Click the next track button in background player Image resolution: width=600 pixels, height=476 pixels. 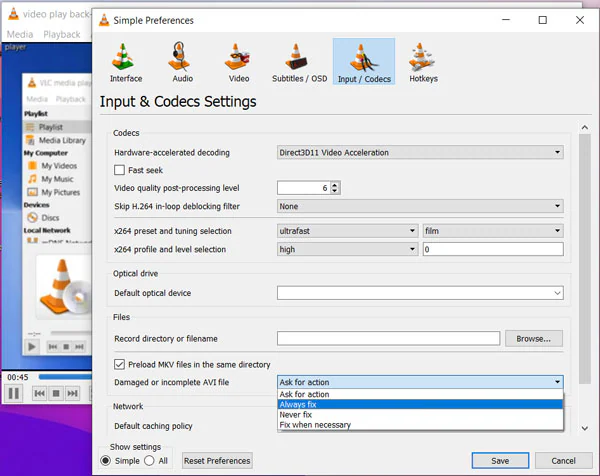pos(72,393)
